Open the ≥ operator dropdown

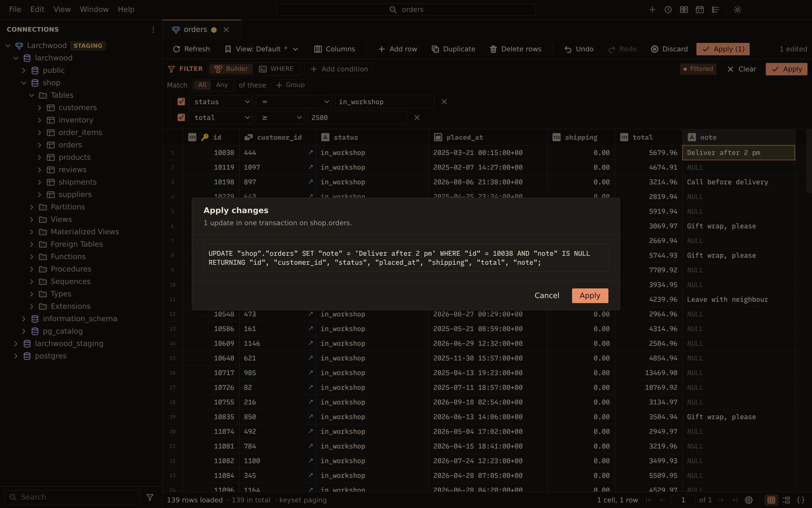tap(280, 117)
